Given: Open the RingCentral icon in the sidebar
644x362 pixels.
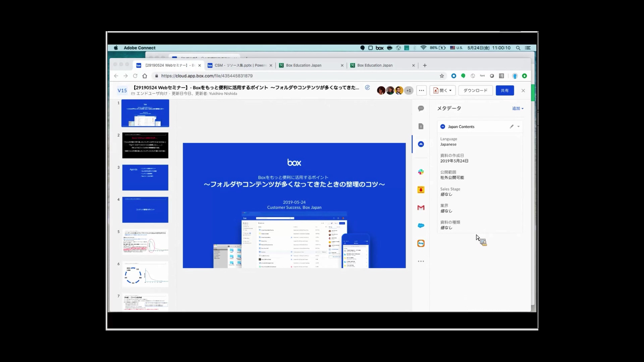Looking at the screenshot, I should 421,243.
